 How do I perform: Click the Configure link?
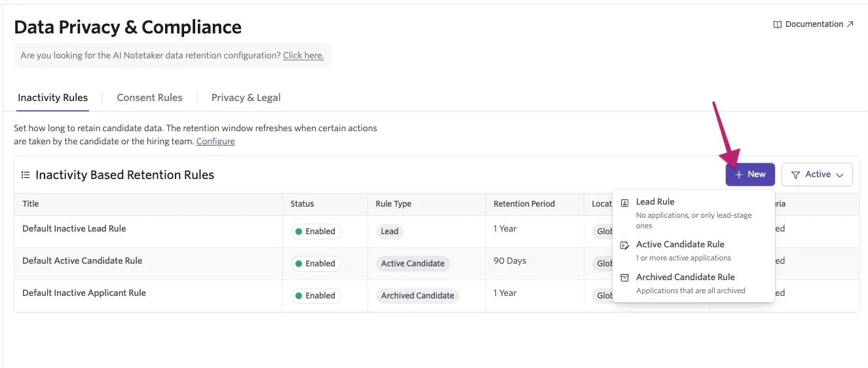[216, 141]
